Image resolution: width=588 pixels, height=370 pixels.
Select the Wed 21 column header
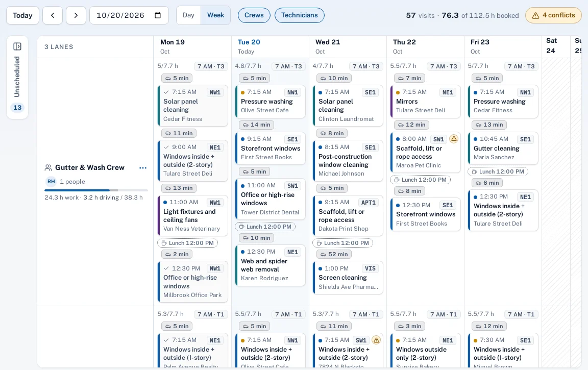click(348, 46)
